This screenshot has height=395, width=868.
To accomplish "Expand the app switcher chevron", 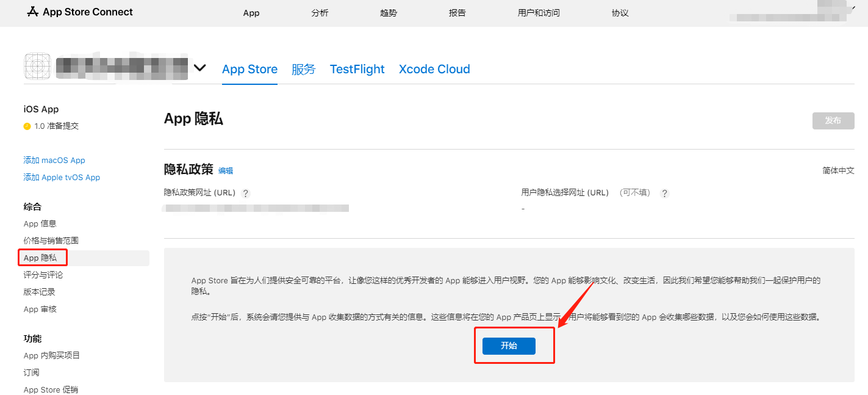I will pyautogui.click(x=199, y=67).
